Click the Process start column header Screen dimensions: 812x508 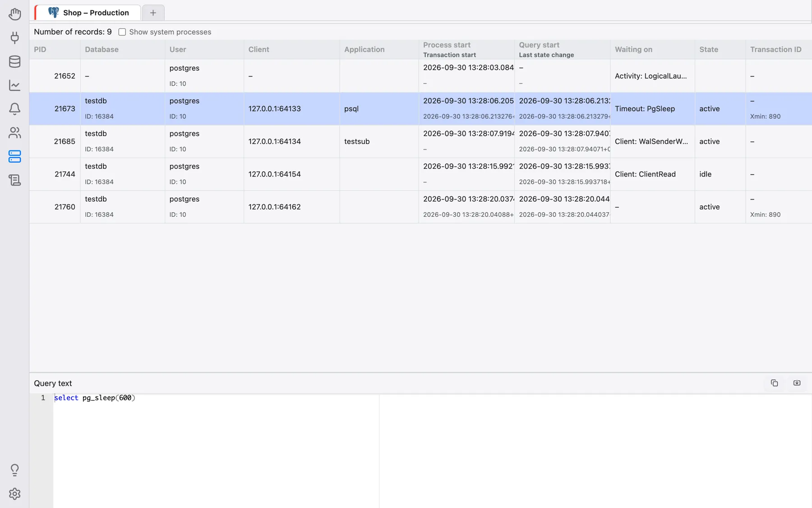pyautogui.click(x=447, y=45)
